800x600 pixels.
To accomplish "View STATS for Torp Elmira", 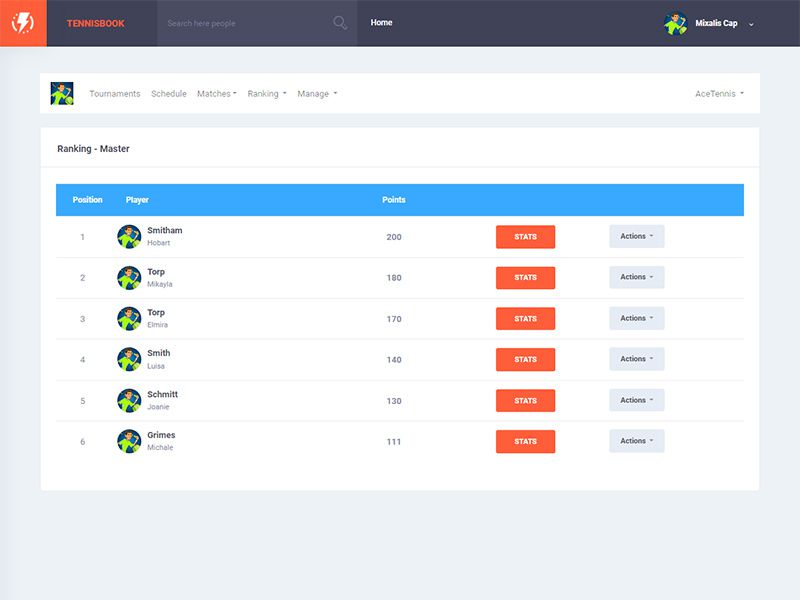I will pos(526,318).
